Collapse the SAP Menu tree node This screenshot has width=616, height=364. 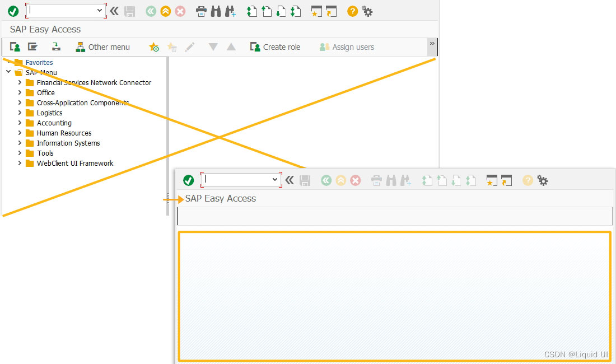pyautogui.click(x=8, y=72)
